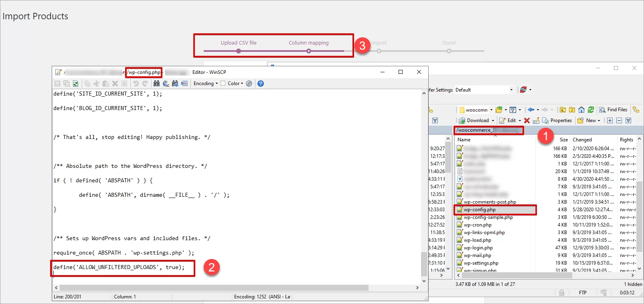This screenshot has height=304, width=644.
Task: Delete selected file with red X icon
Action: click(527, 120)
